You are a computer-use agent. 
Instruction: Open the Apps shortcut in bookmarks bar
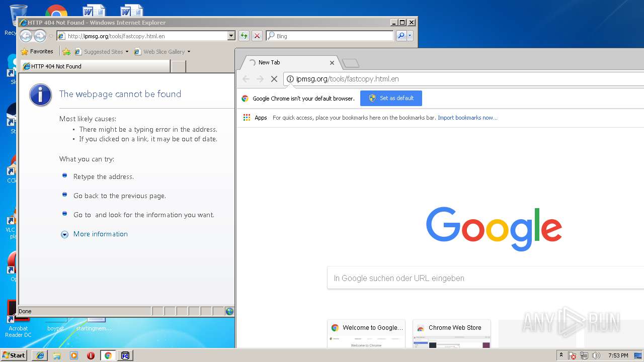coord(255,118)
